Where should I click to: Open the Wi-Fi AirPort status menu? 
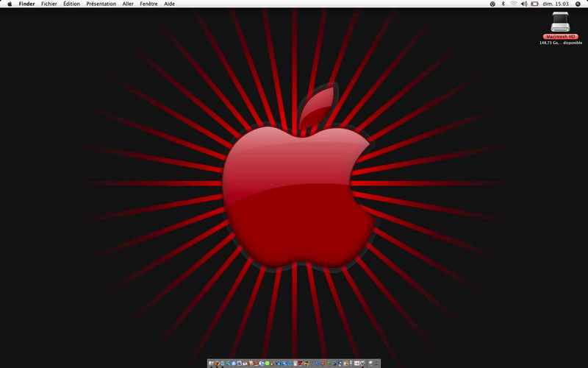(x=514, y=4)
